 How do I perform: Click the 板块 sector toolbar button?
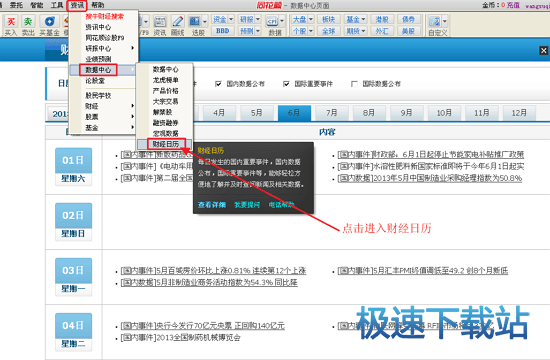(328, 19)
